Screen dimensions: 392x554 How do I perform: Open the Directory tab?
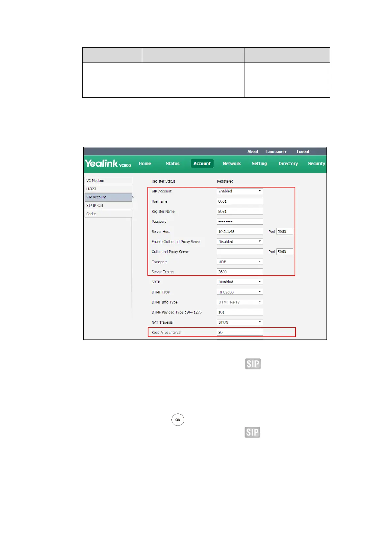[x=288, y=164]
